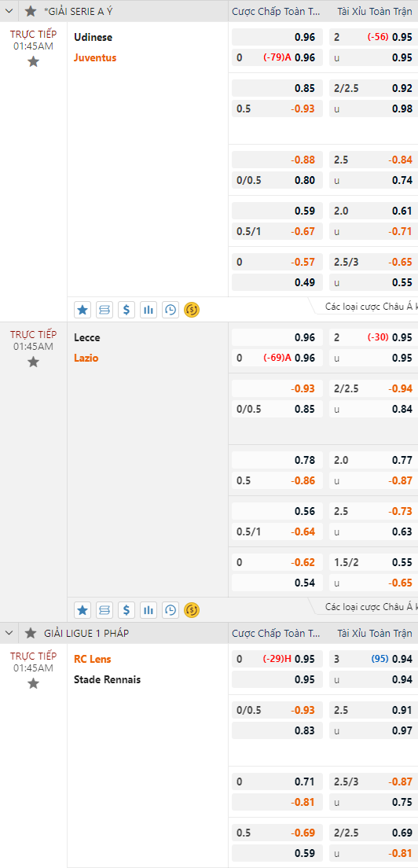Screen dimensions: 418x868
Task: Open the bar chart statistics icon for Lecce vs Lazio
Action: [148, 610]
